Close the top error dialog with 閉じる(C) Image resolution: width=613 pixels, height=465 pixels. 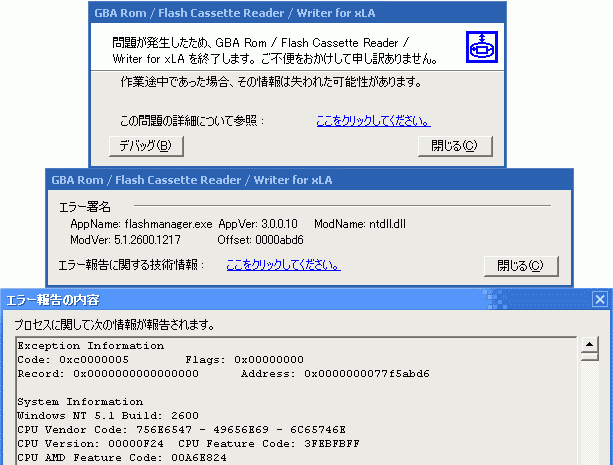pyautogui.click(x=455, y=146)
